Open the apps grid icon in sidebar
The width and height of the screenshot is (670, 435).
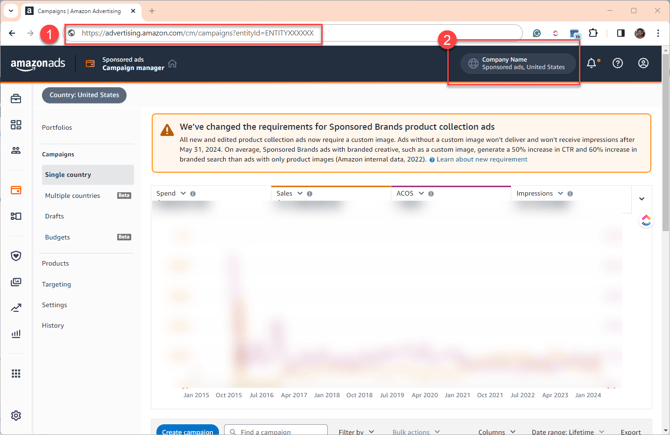[16, 373]
